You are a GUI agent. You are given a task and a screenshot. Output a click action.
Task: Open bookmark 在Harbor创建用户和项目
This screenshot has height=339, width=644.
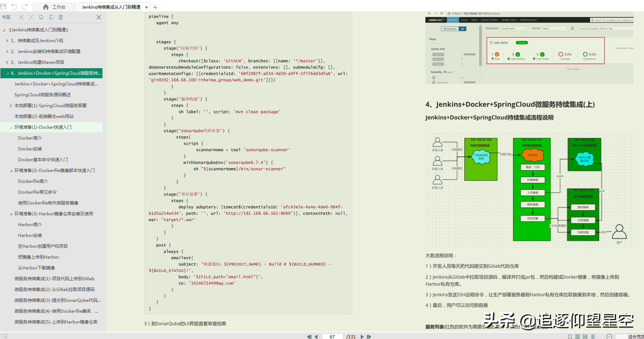(43, 246)
